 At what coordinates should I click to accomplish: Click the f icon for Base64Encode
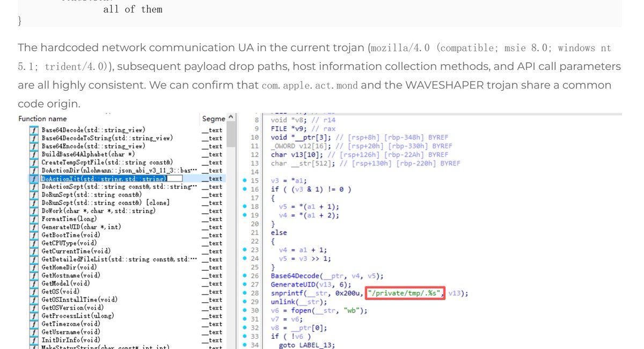pos(34,146)
